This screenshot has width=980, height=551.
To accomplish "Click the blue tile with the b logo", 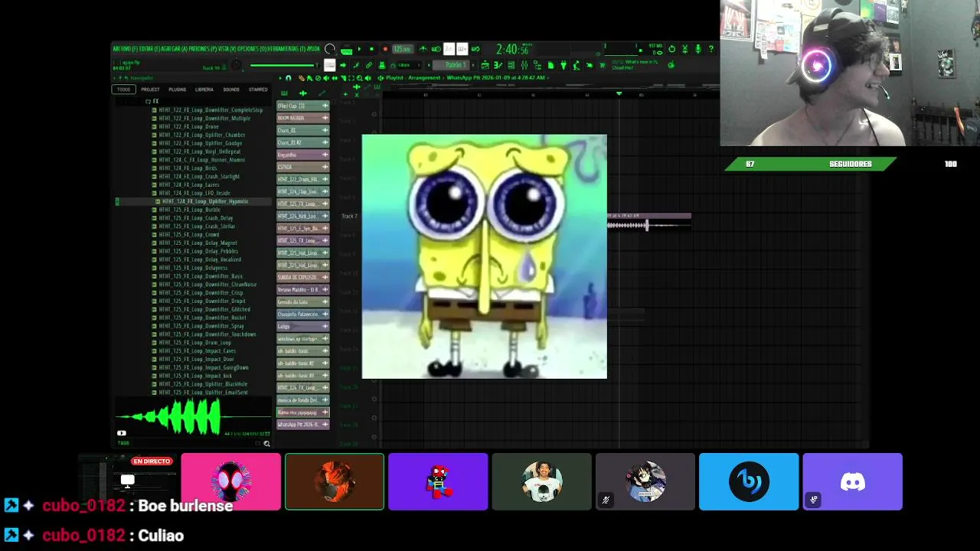I will coord(749,481).
